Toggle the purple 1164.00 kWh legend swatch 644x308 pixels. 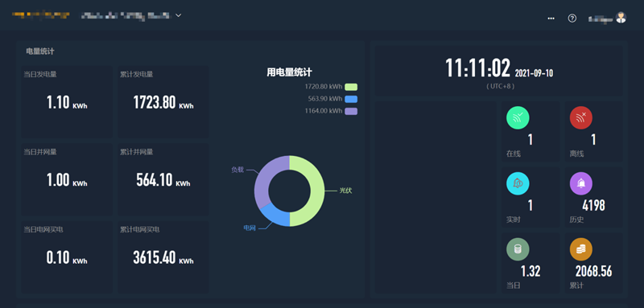click(351, 111)
